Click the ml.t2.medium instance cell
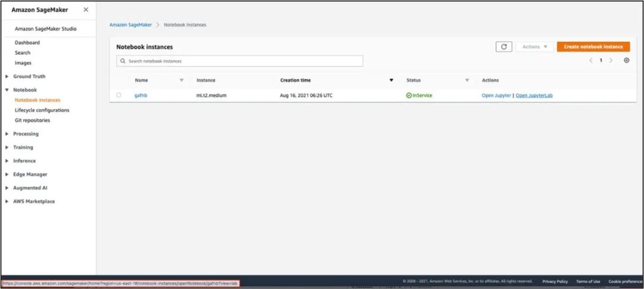 click(212, 96)
